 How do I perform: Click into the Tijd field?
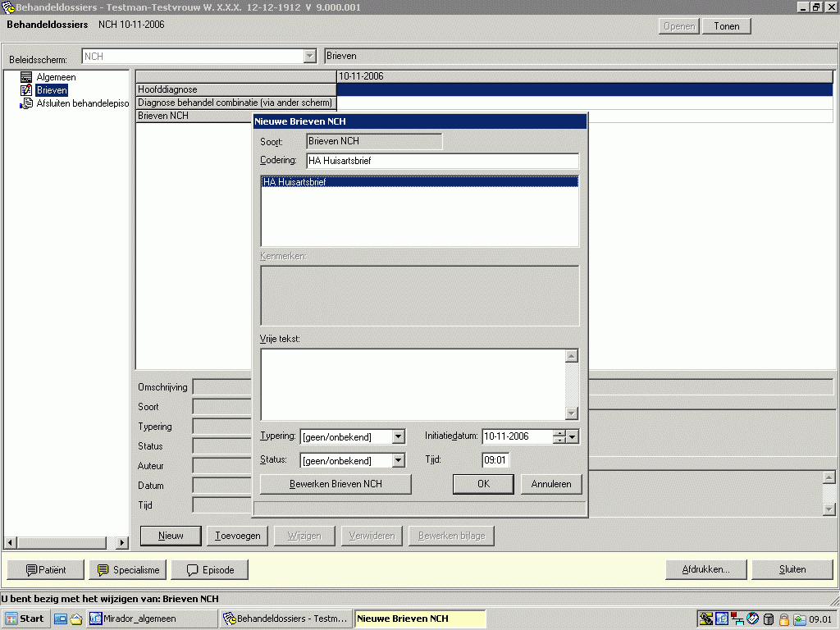point(495,460)
